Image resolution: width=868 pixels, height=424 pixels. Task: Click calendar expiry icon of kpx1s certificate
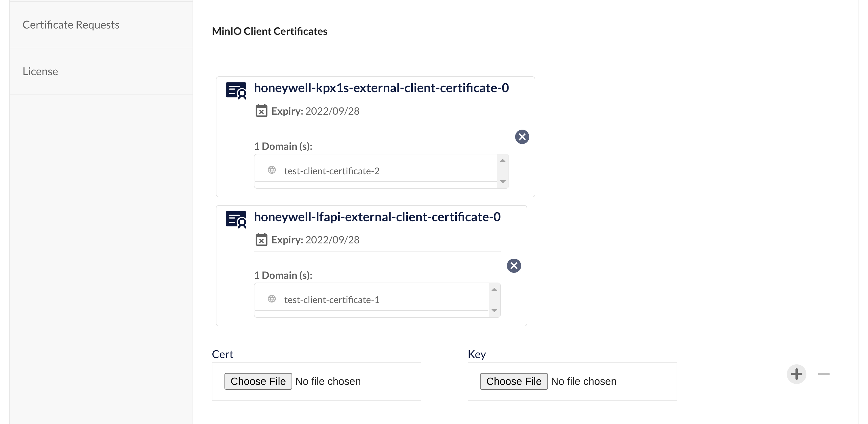[261, 111]
